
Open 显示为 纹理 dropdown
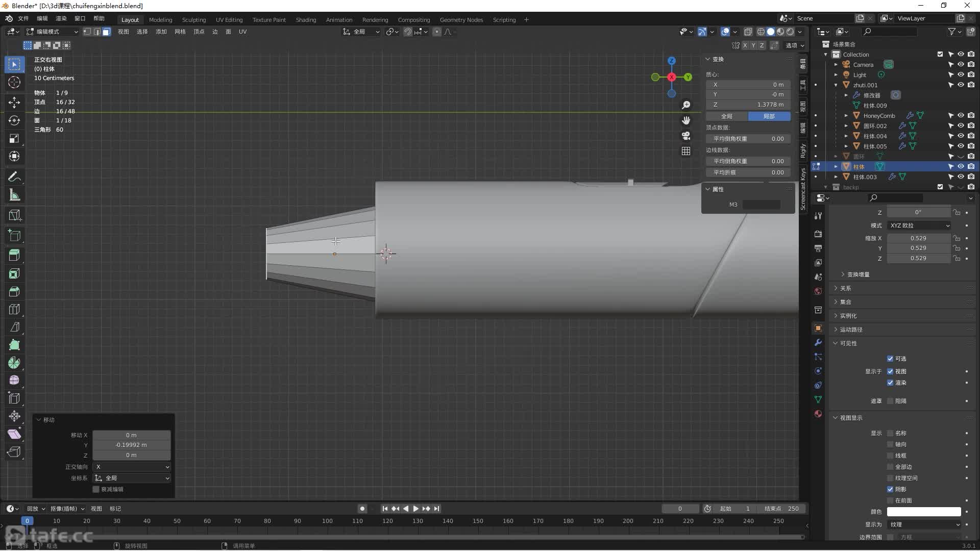pyautogui.click(x=924, y=524)
